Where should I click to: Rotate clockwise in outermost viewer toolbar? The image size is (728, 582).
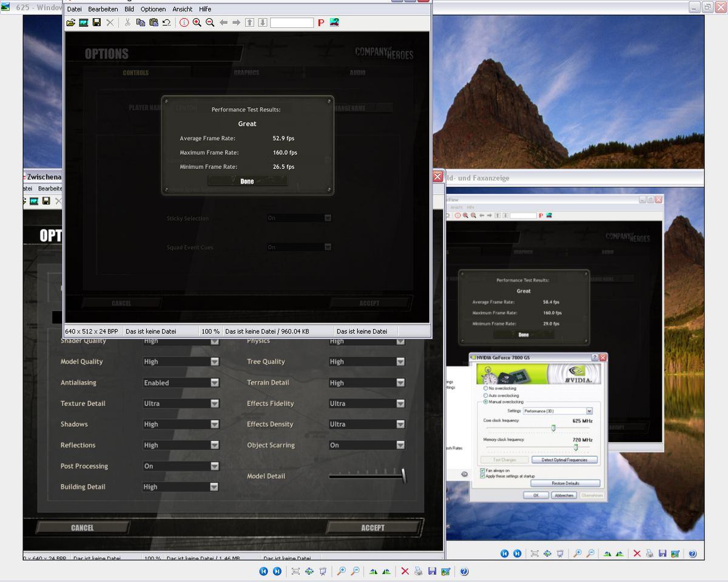point(373,571)
